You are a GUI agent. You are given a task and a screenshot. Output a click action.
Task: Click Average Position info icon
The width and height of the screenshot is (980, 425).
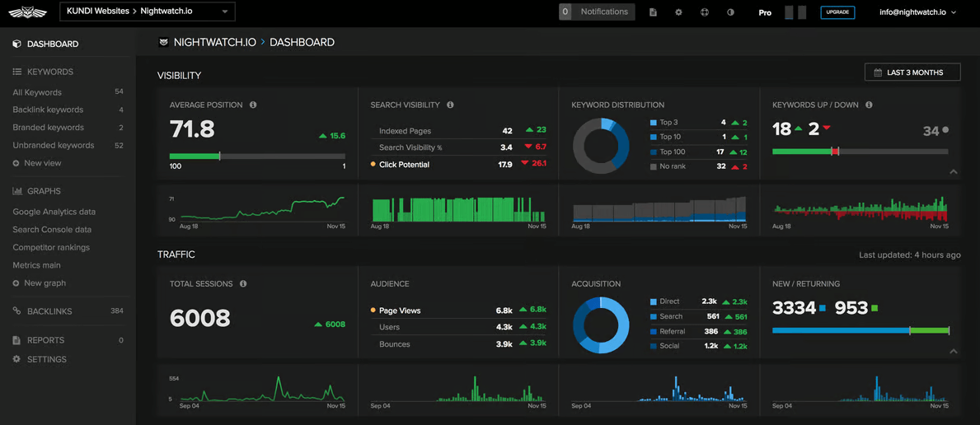tap(253, 105)
